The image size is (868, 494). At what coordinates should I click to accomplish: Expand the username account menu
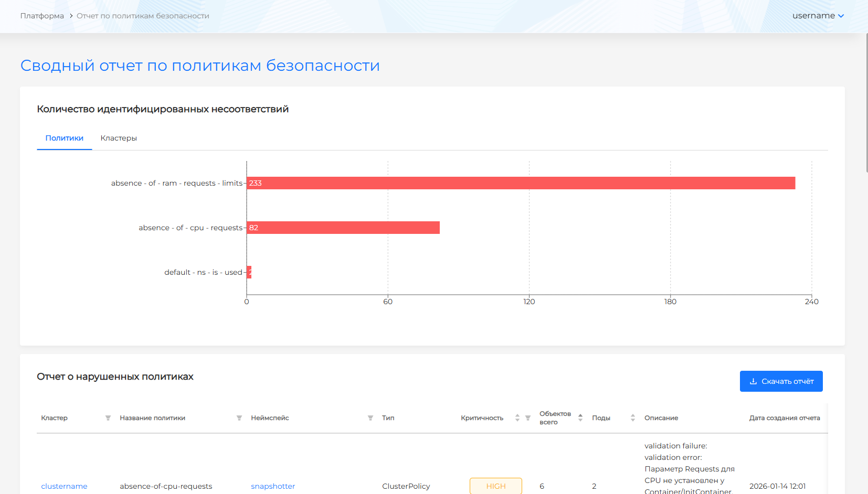pyautogui.click(x=818, y=16)
